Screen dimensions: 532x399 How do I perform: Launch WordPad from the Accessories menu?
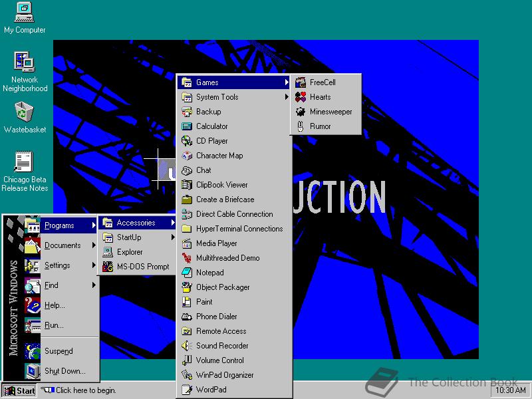[x=235, y=390]
